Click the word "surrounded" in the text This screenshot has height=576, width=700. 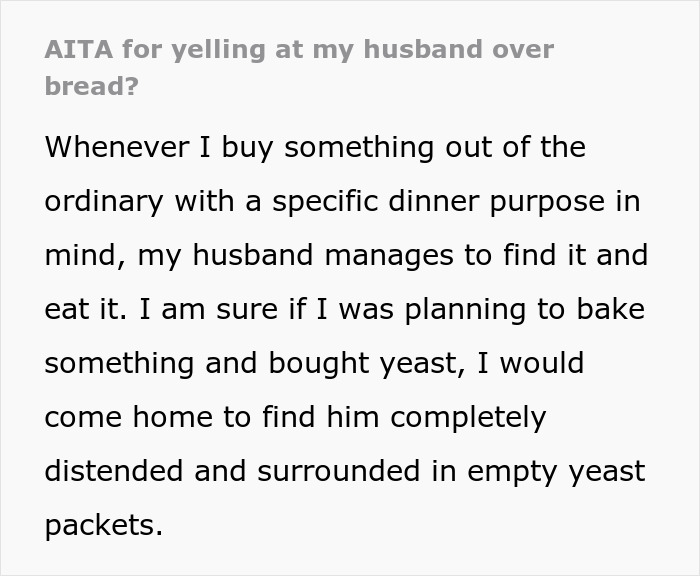pyautogui.click(x=343, y=471)
